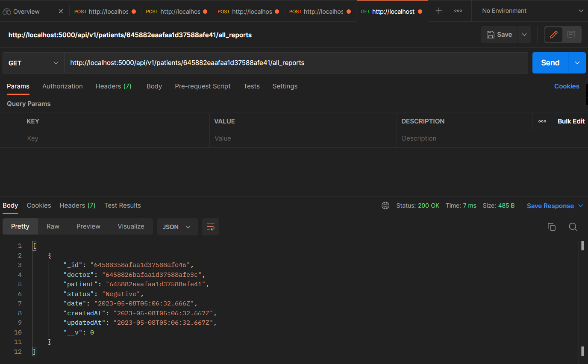This screenshot has width=588, height=364.
Task: Copy the response body using copy icon
Action: pos(552,227)
